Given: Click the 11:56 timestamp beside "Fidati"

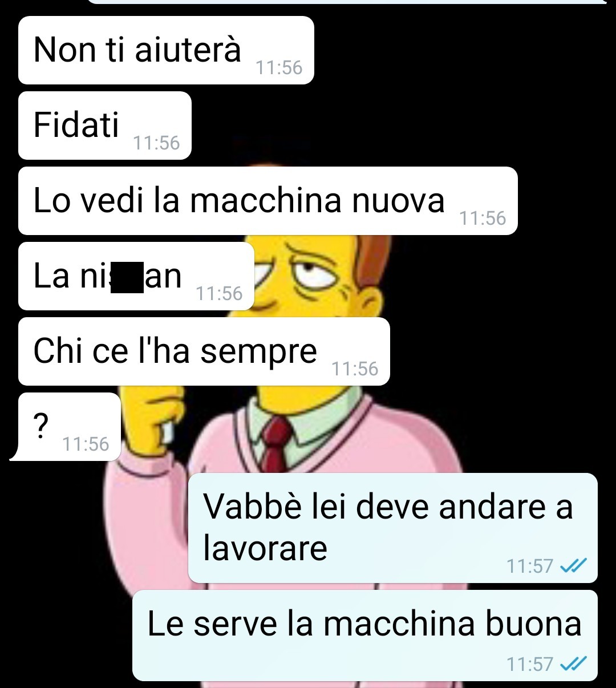Looking at the screenshot, I should click(x=156, y=143).
